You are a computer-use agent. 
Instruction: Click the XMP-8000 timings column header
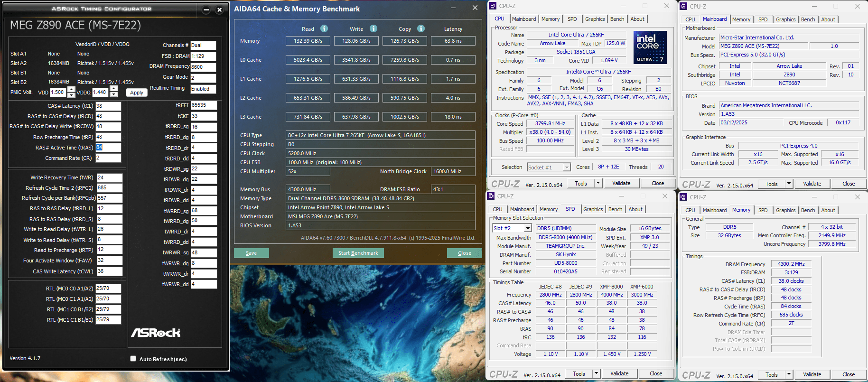[x=611, y=287]
